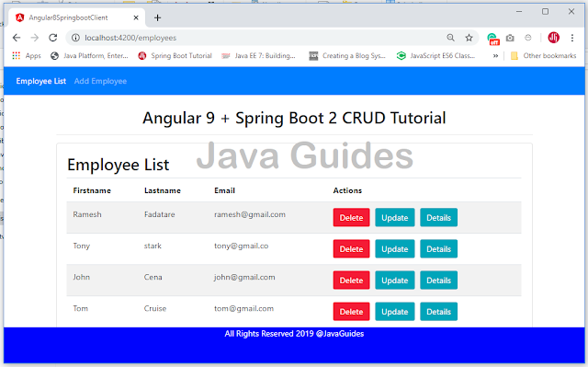
Task: Open the Apps grid in bookmarks bar
Action: 27,55
